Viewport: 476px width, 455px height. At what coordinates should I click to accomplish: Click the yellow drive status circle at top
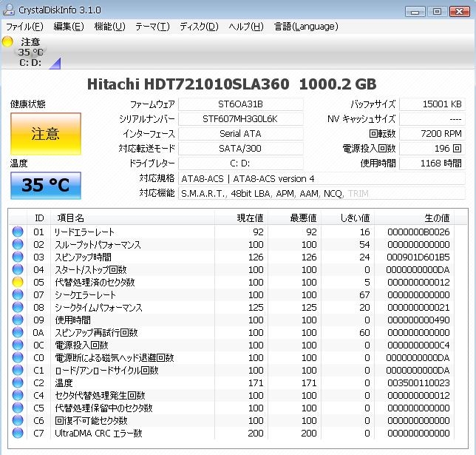(x=7, y=41)
